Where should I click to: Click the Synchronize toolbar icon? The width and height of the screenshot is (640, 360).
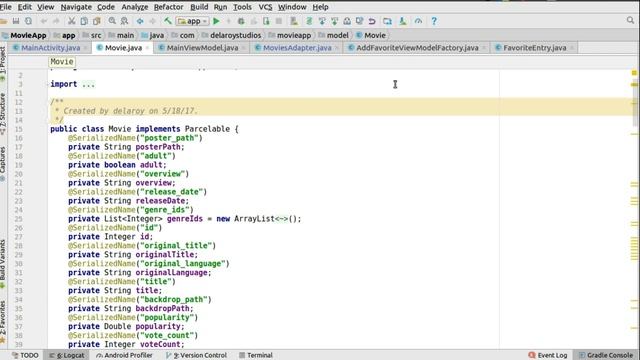point(28,21)
